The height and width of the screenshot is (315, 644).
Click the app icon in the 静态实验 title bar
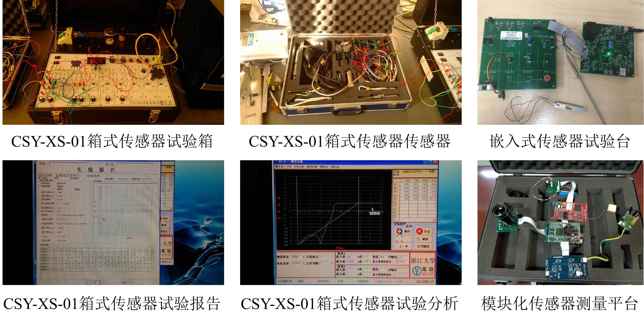276,162
